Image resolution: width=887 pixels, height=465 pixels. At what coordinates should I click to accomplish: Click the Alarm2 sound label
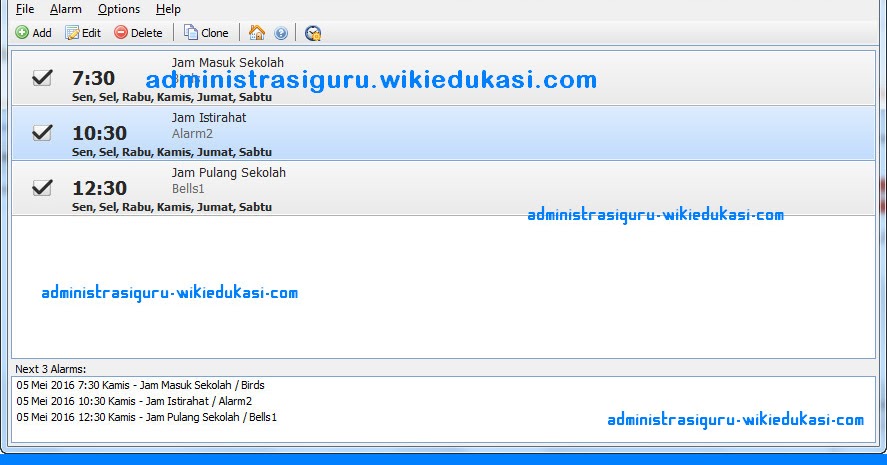click(192, 134)
